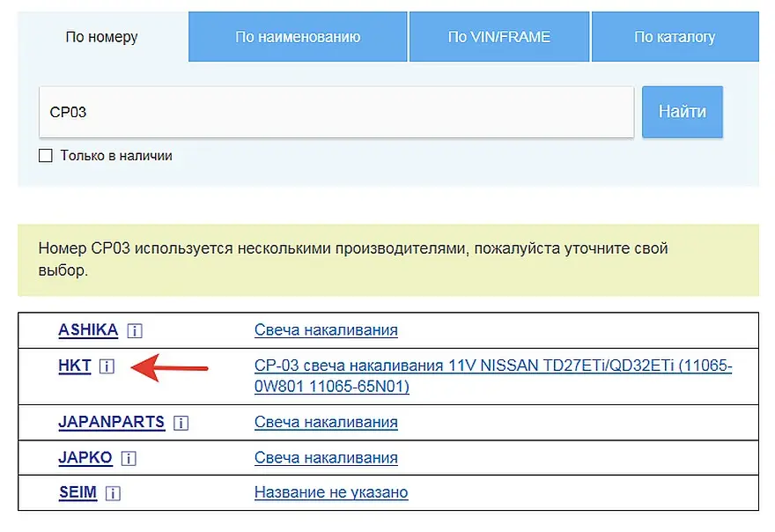775x532 pixels.
Task: Open the info icon next to HKT
Action: (x=107, y=366)
